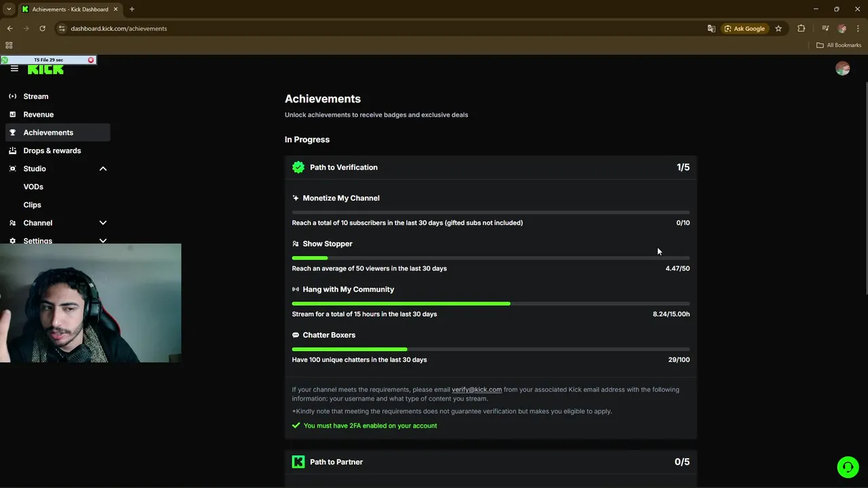Go to Stream in the sidebar
The image size is (868, 488).
tap(36, 96)
